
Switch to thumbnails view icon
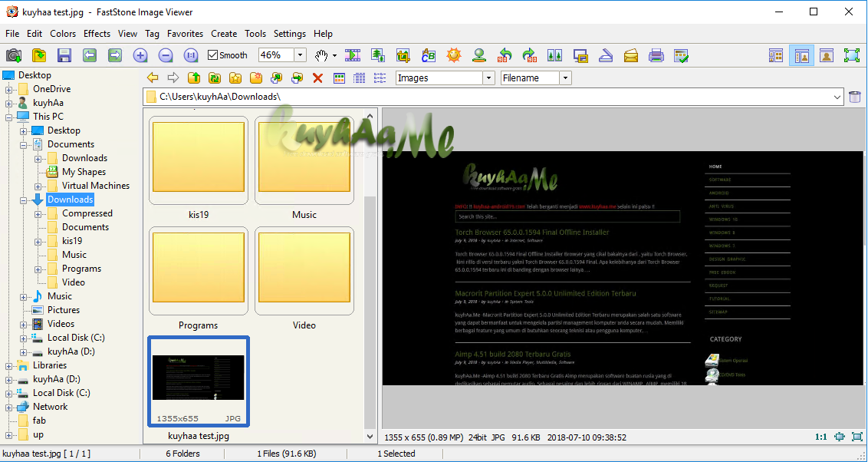click(340, 78)
